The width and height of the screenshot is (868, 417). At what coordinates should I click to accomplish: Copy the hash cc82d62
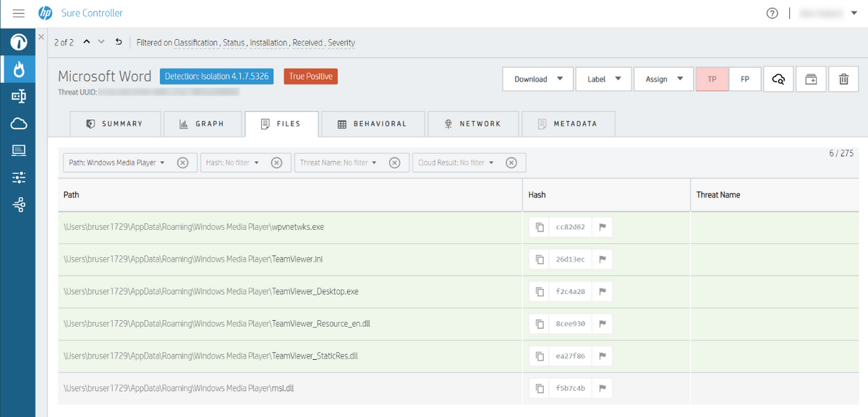tap(540, 227)
